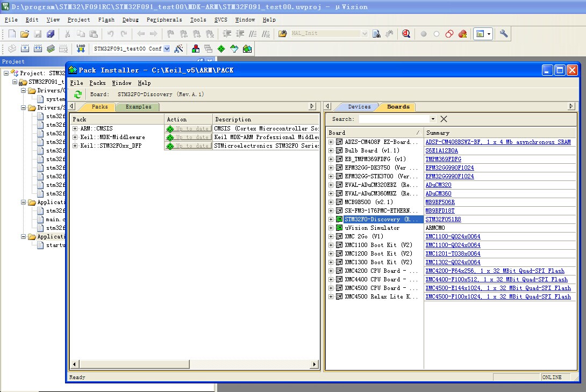Click the Increase indent icon
This screenshot has width=586, height=392.
coord(227,34)
